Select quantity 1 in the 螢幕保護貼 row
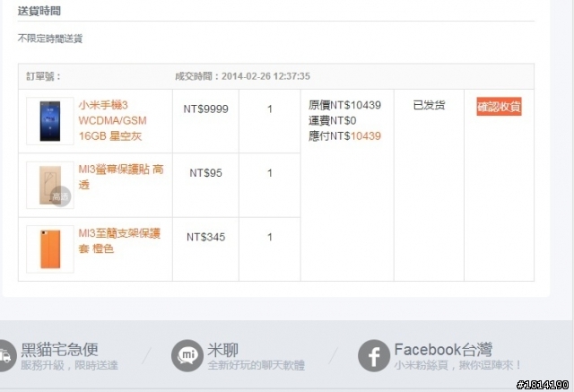The height and width of the screenshot is (392, 574). [x=270, y=173]
